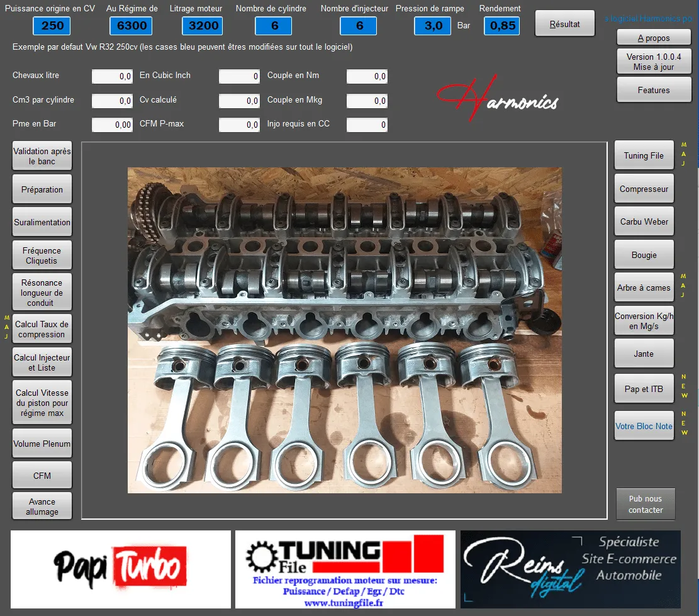Open "Calcul Injecteur et Liste"
The image size is (699, 616).
42,362
